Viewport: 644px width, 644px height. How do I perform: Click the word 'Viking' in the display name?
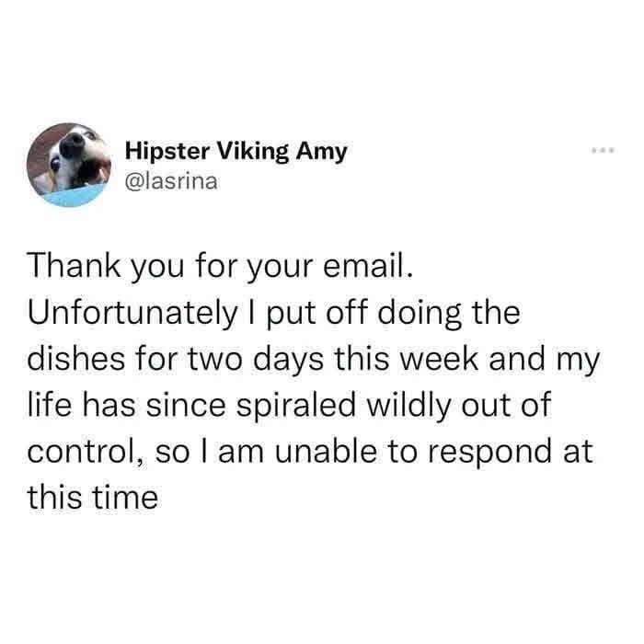pos(253,153)
